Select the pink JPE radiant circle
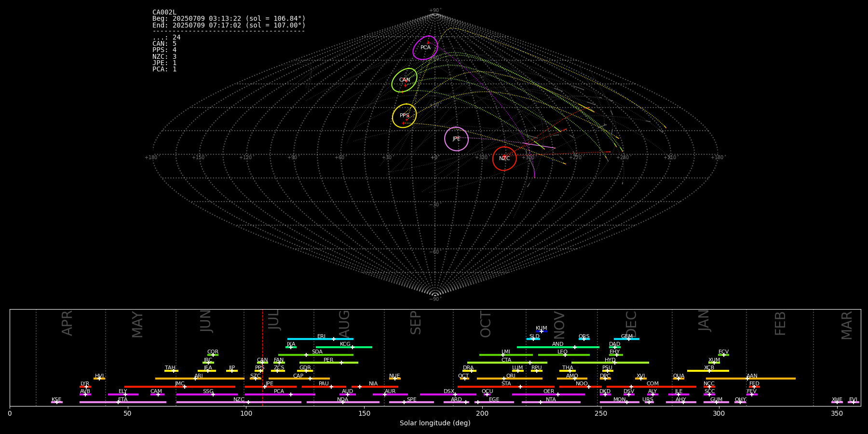Screen dimensions: 868x434 (456, 139)
